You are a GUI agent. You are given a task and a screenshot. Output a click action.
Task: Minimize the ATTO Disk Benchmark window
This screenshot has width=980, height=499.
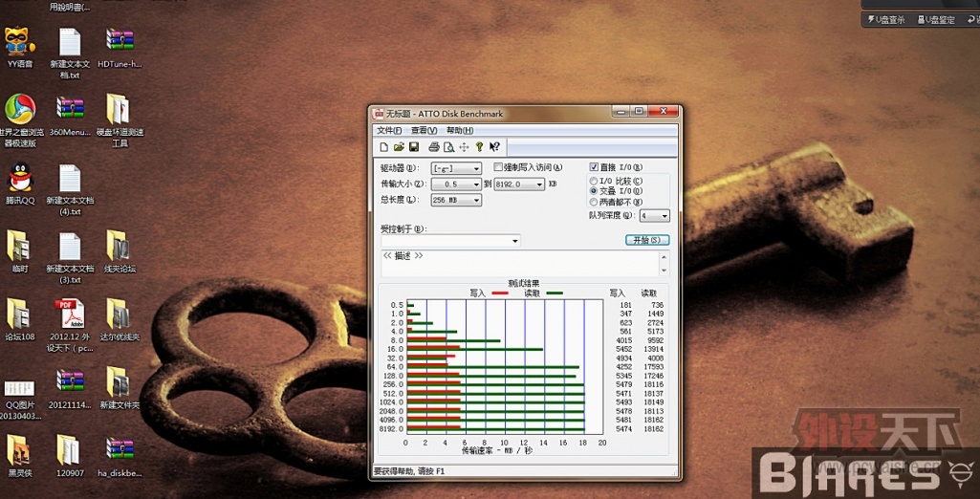point(621,111)
